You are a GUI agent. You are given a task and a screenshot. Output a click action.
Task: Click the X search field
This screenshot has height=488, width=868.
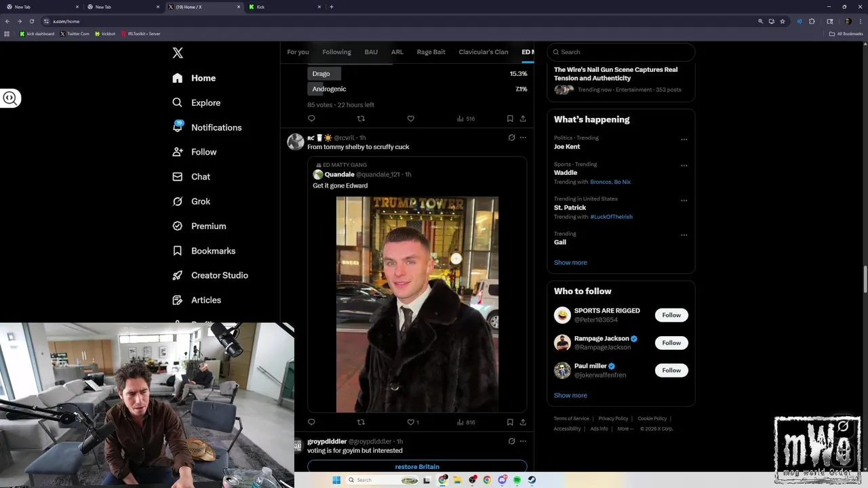(621, 52)
